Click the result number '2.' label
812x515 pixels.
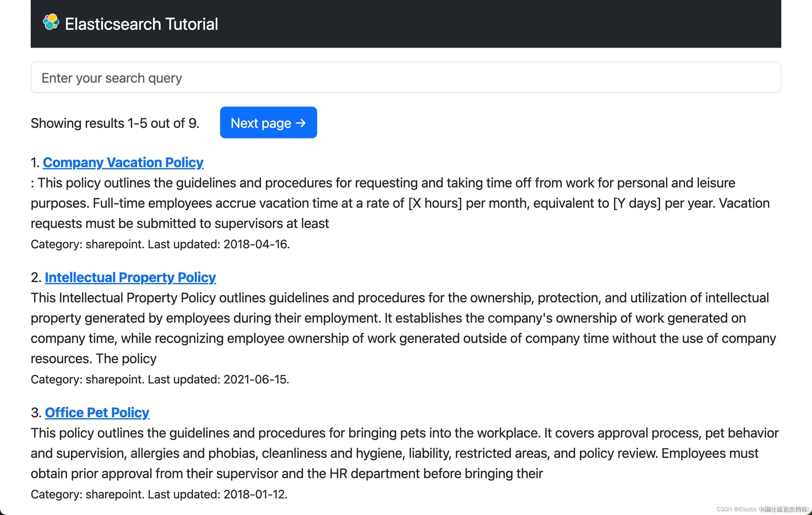click(36, 278)
